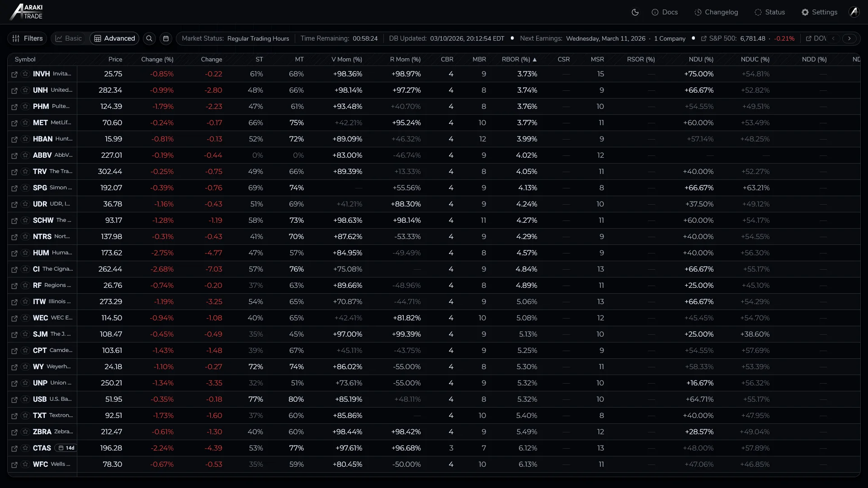Favorite UNH using its star toggle
The height and width of the screenshot is (488, 868).
[x=25, y=90]
